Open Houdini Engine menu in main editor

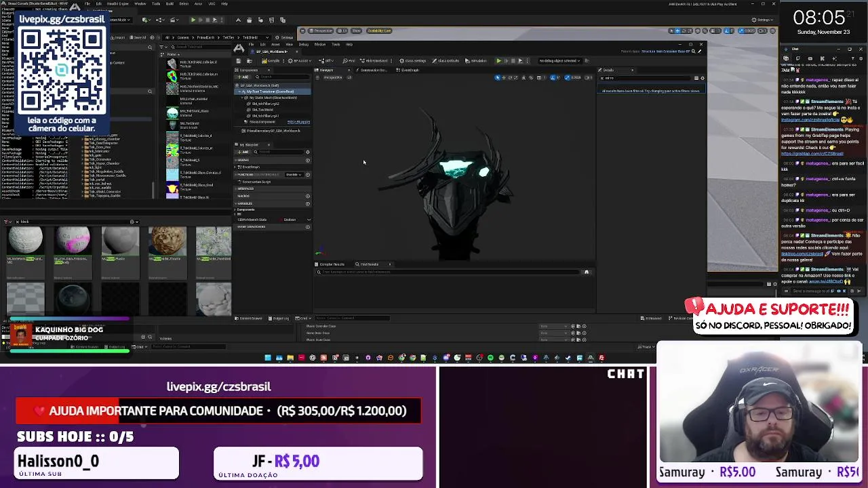[119, 3]
